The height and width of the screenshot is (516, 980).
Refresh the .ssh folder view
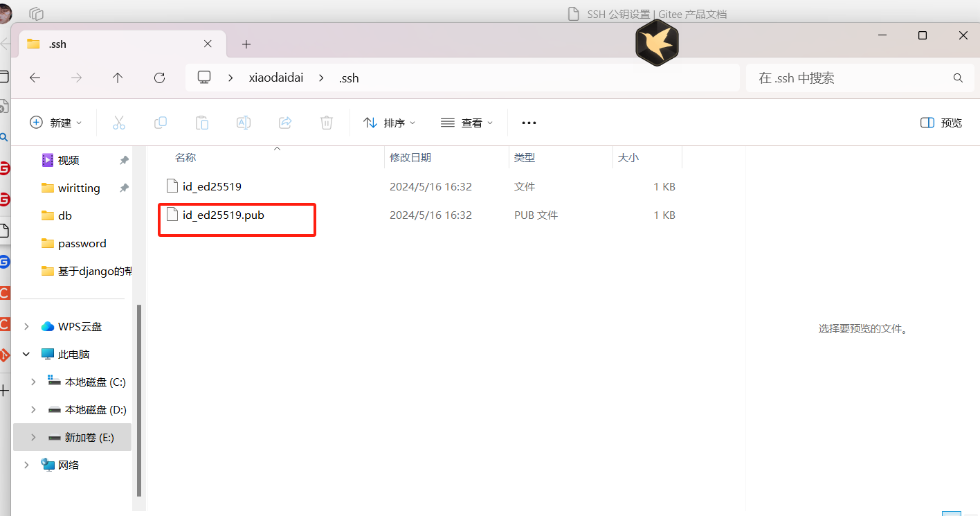tap(159, 78)
